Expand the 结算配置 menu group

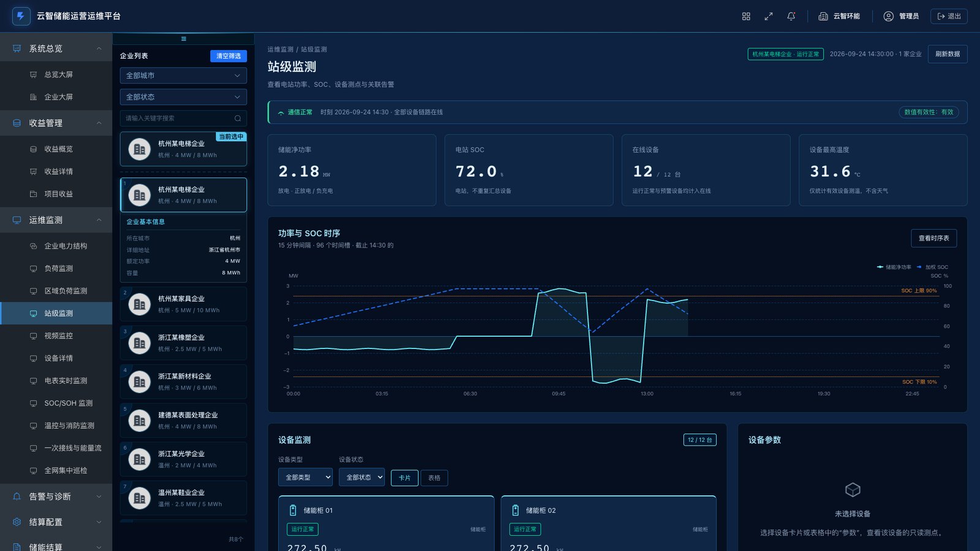point(56,522)
